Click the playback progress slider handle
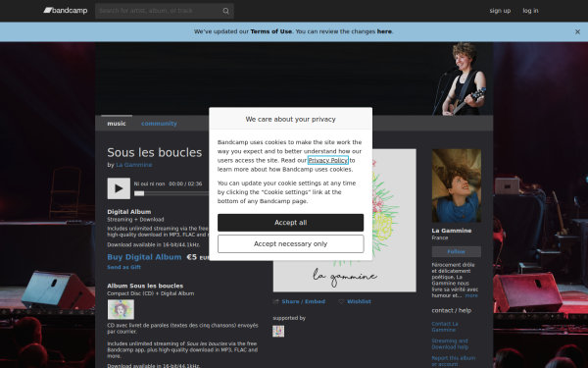 point(139,193)
